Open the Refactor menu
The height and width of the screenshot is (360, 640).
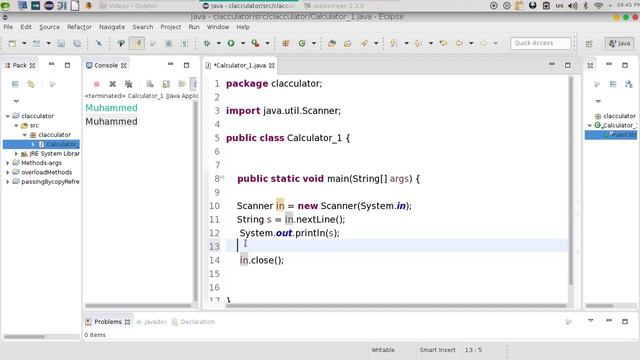pyautogui.click(x=79, y=27)
